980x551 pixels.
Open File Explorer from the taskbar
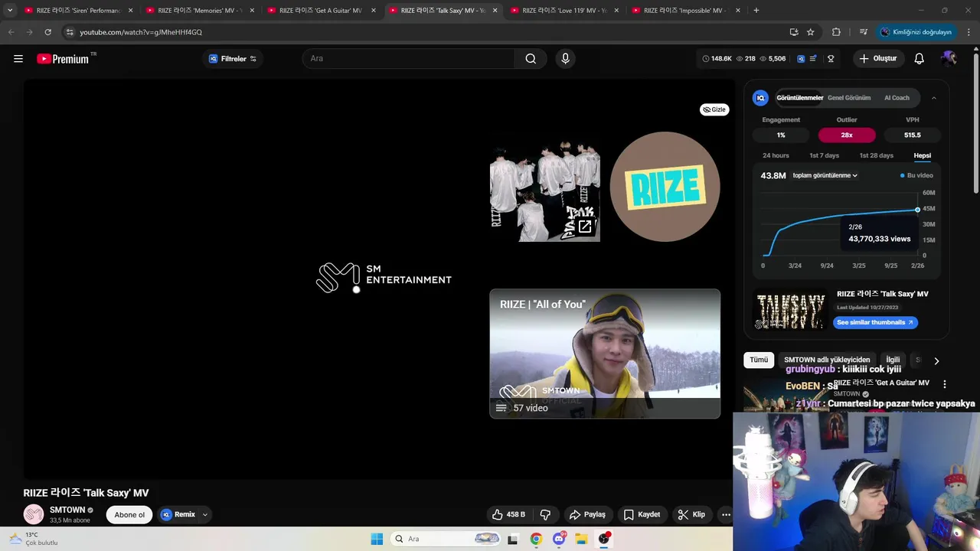pyautogui.click(x=581, y=539)
